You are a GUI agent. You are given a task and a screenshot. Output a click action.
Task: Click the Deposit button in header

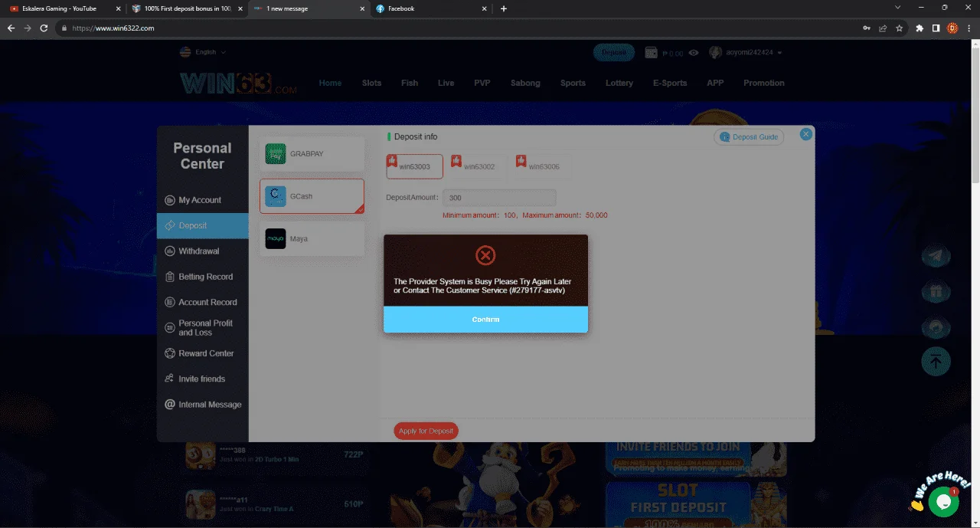pos(614,53)
